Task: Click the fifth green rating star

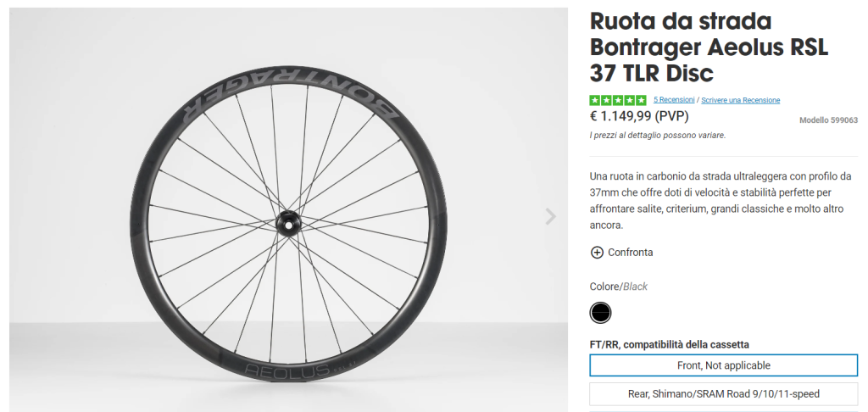Action: [642, 100]
